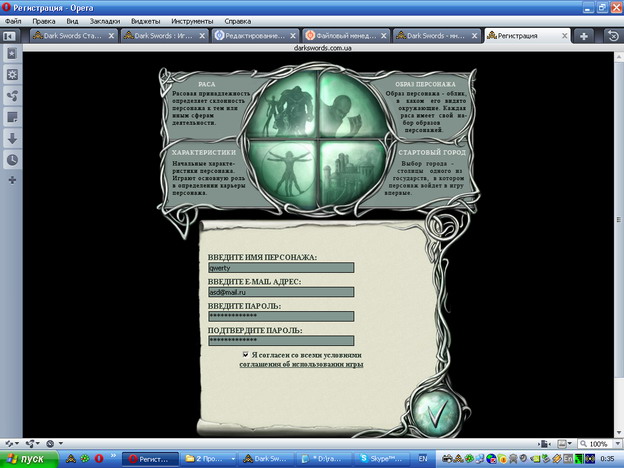Toggle the Opera side panel button

(x=9, y=36)
